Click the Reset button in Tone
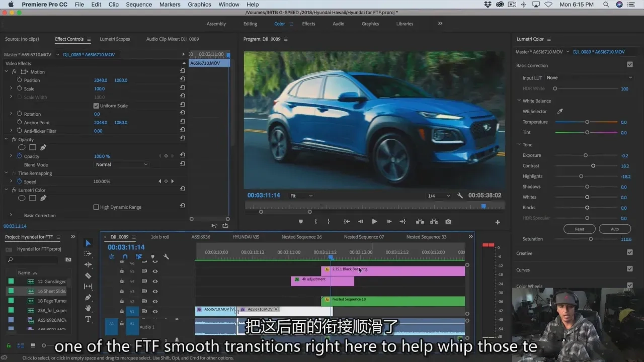644x362 pixels. tap(580, 229)
